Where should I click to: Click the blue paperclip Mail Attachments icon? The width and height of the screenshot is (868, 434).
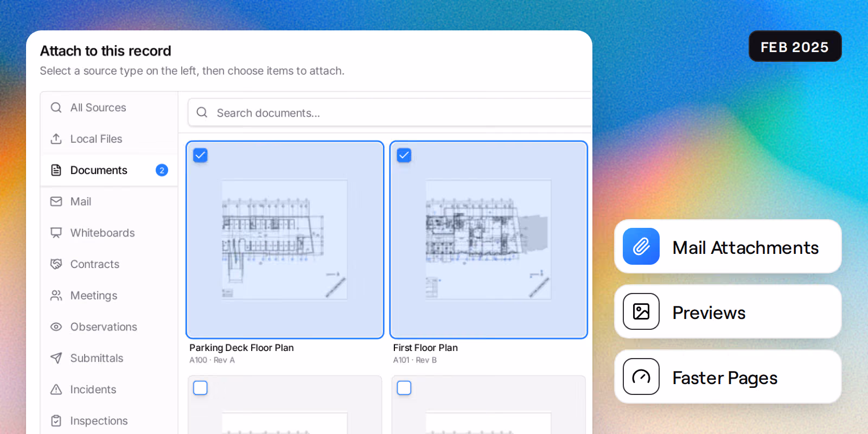point(641,246)
